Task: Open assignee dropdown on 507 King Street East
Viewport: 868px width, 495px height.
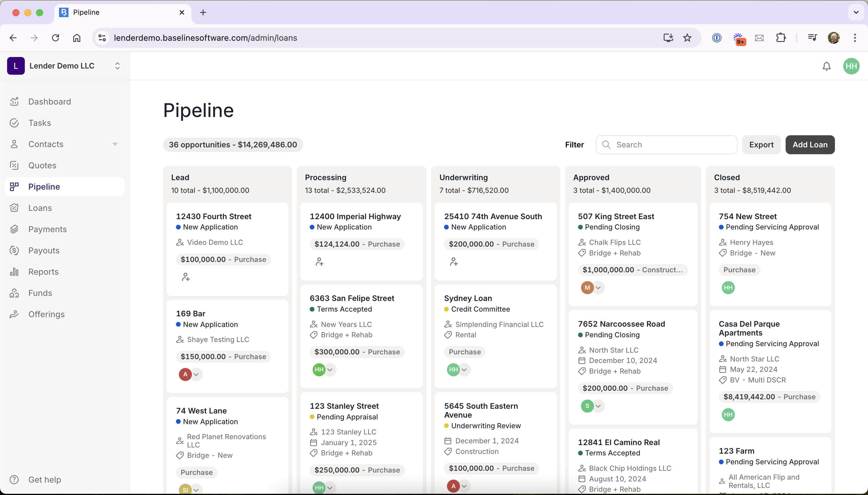Action: pos(598,288)
